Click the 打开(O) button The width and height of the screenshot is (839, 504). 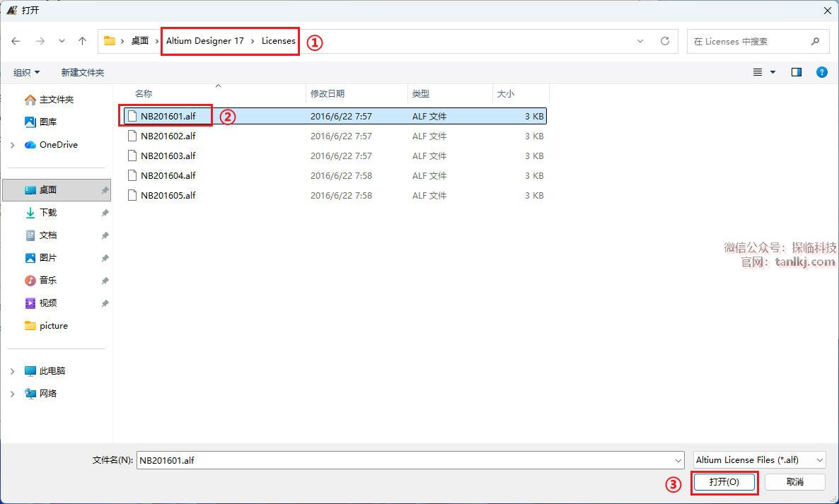[724, 482]
